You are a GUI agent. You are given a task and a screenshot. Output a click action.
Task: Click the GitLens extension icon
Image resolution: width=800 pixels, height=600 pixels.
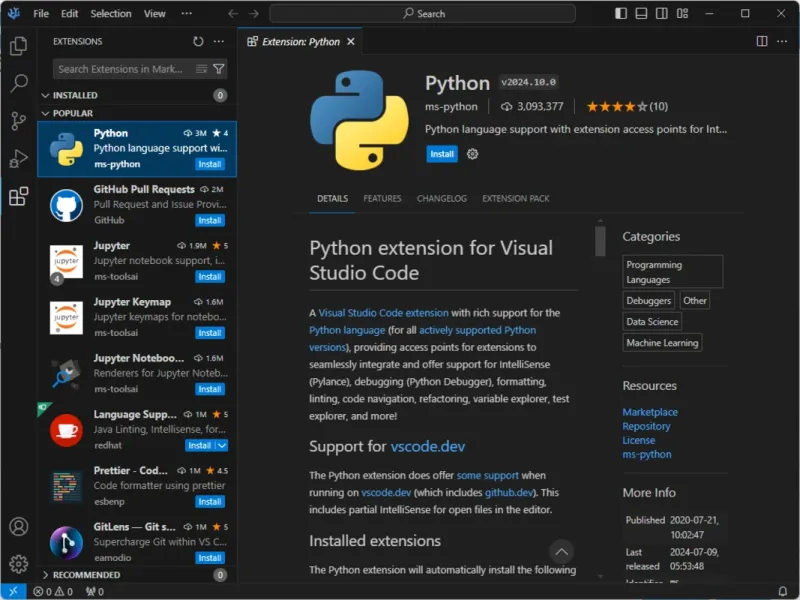pyautogui.click(x=66, y=542)
